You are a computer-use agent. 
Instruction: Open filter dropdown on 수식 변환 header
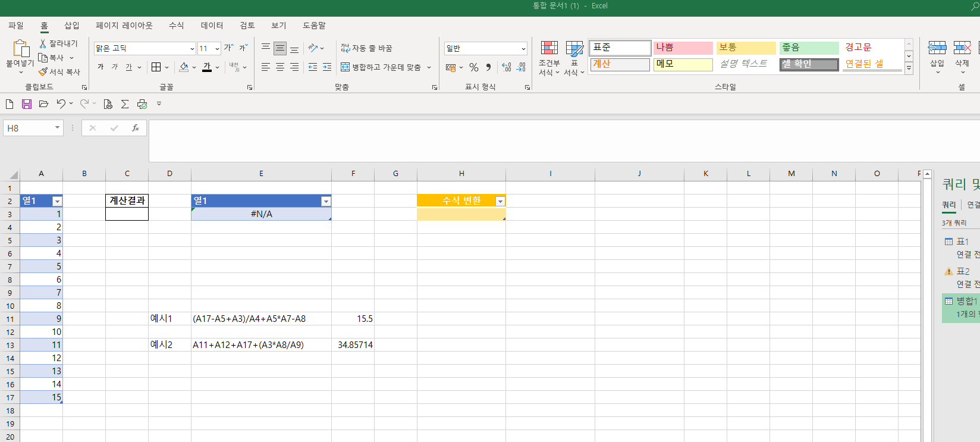[x=500, y=201]
